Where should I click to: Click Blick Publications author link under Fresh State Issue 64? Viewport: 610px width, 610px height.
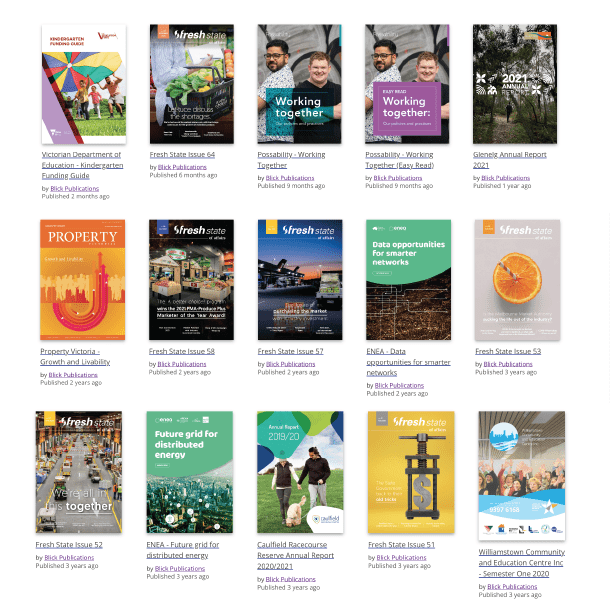(x=182, y=167)
